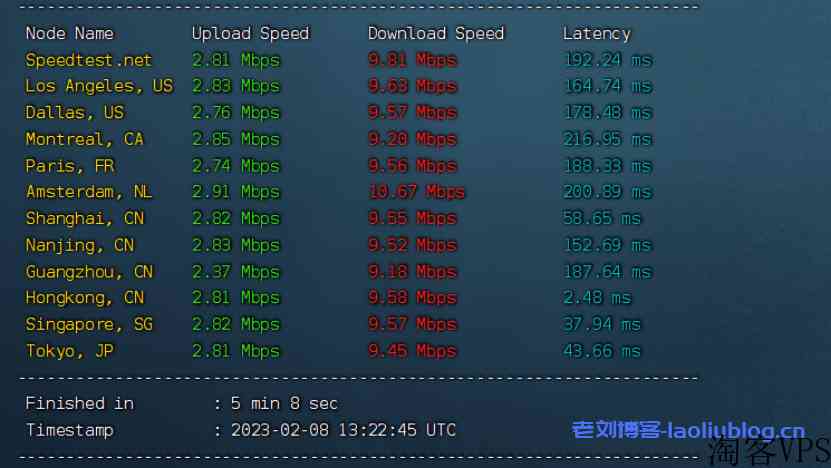Click the Singapore, SG node name
The height and width of the screenshot is (468, 831).
[x=89, y=324]
